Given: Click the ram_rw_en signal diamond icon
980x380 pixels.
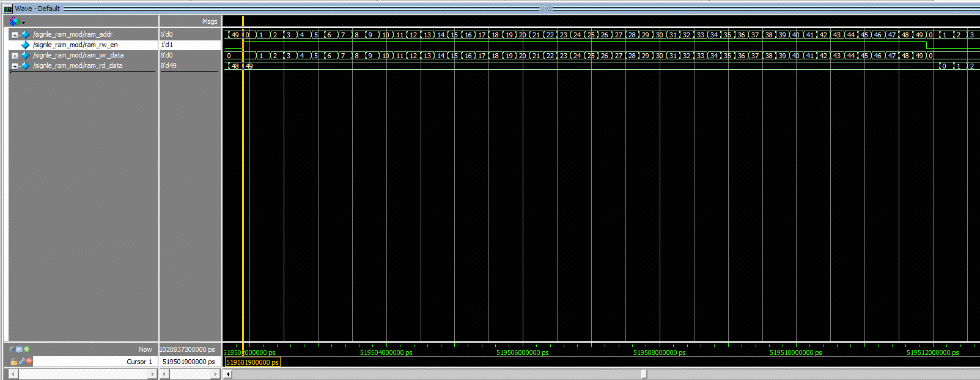Looking at the screenshot, I should pos(25,45).
